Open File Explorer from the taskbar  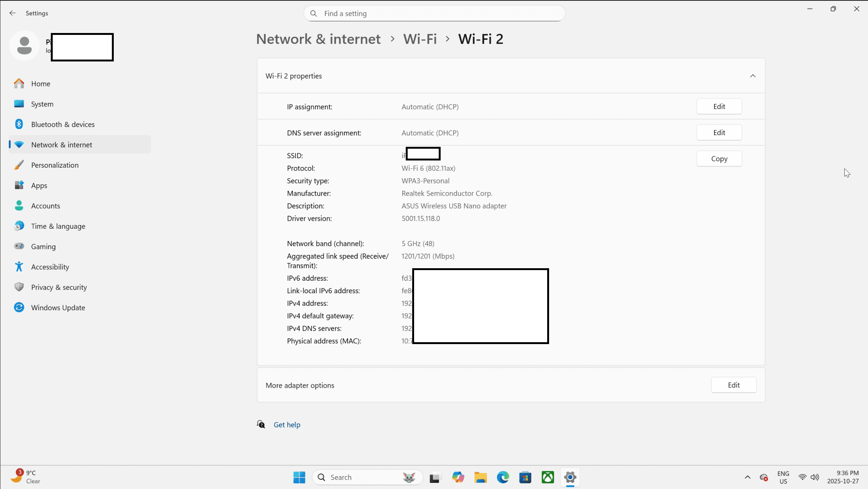point(480,477)
